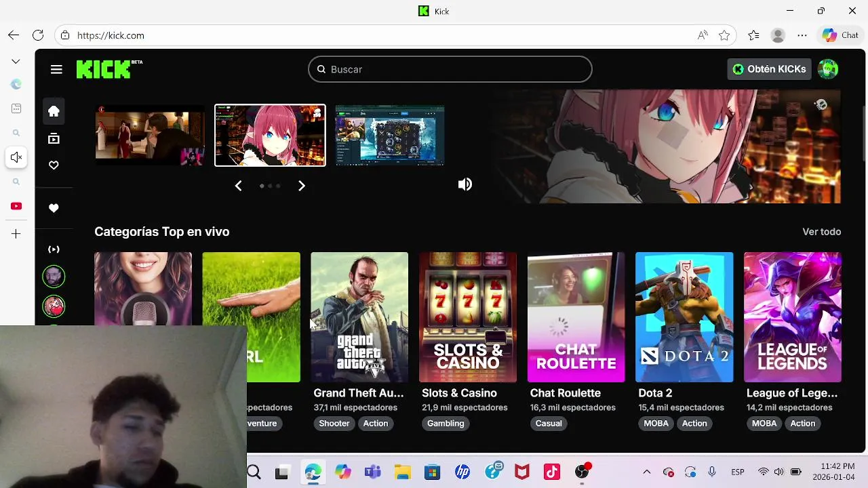
Task: Click the Chat Roulette title link
Action: (566, 393)
